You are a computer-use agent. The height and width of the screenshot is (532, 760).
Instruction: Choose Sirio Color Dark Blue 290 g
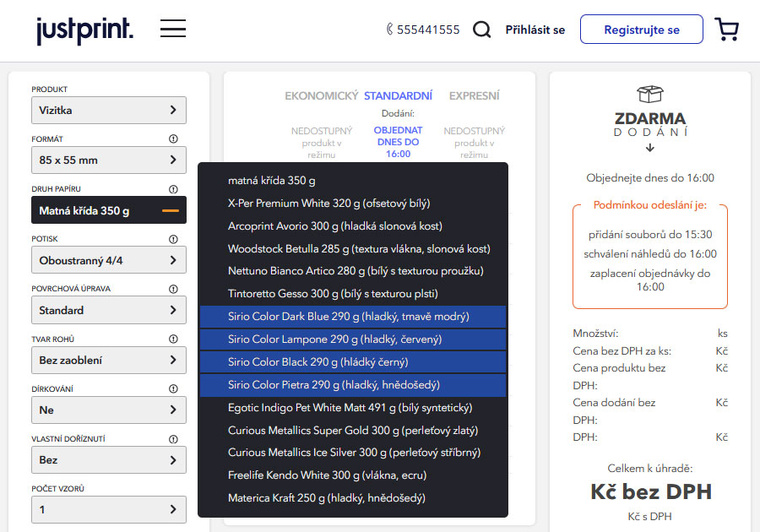[353, 317]
